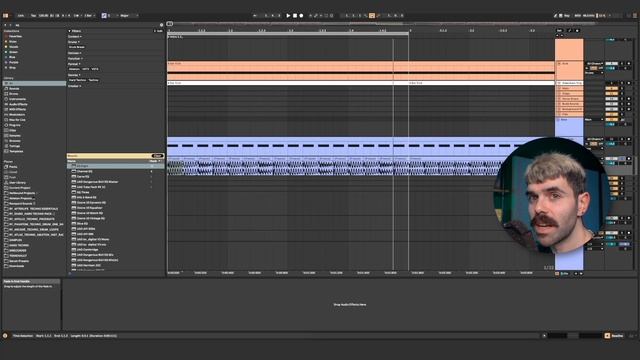Image resolution: width=640 pixels, height=360 pixels.
Task: Expand the Genres filter group
Action: pyautogui.click(x=74, y=75)
